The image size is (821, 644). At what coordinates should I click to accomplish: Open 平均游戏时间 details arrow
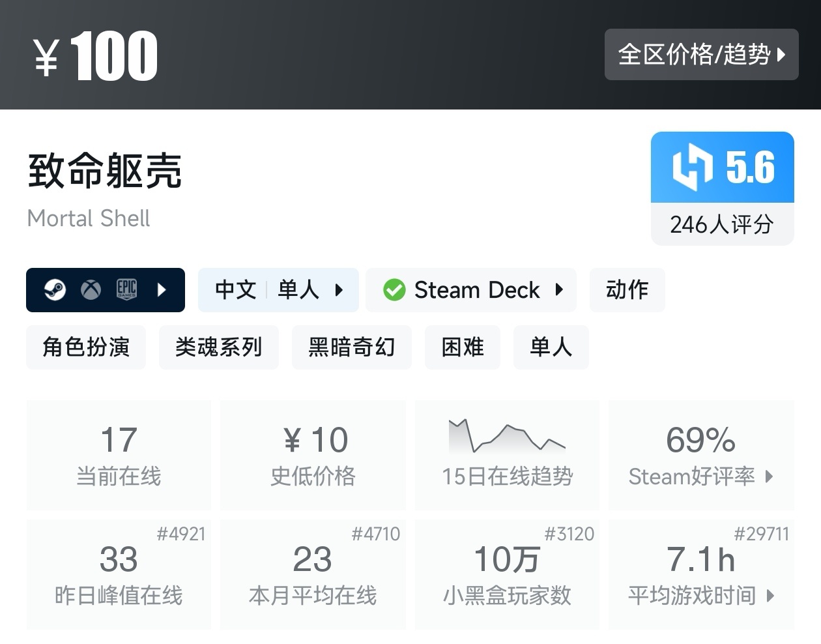point(771,595)
